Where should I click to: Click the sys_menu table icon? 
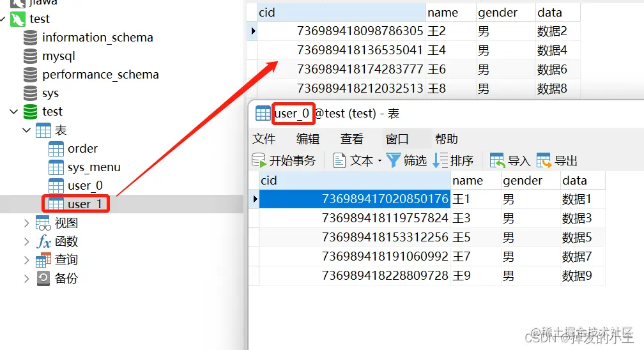56,167
